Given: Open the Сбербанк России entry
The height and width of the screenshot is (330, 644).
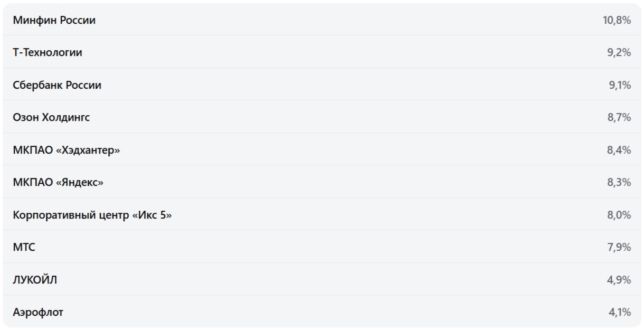Looking at the screenshot, I should pyautogui.click(x=57, y=85).
